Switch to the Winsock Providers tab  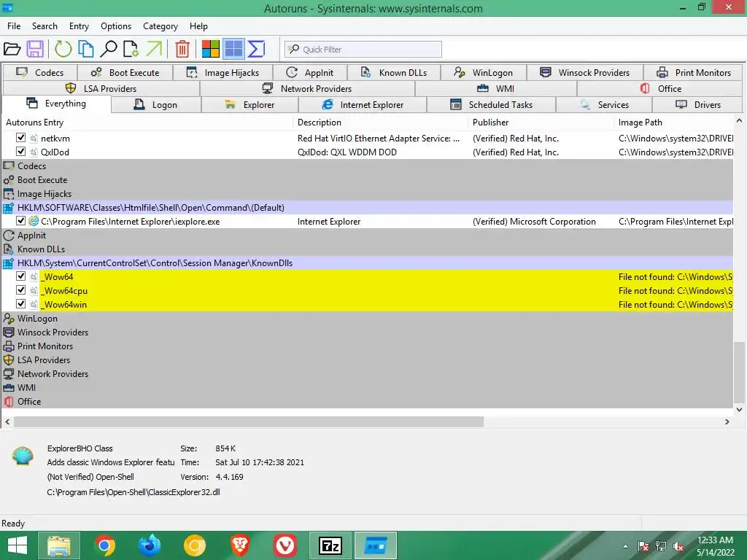click(584, 72)
